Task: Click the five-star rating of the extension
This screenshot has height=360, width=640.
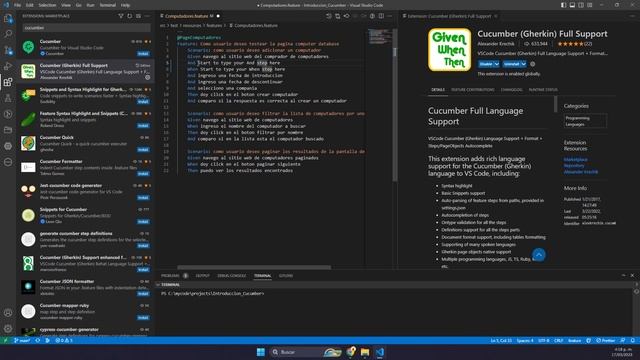Action: (570, 44)
